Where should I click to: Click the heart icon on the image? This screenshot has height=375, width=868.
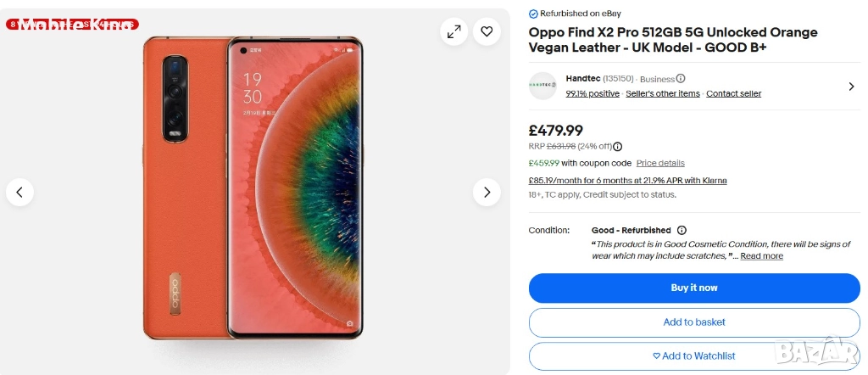tap(487, 32)
